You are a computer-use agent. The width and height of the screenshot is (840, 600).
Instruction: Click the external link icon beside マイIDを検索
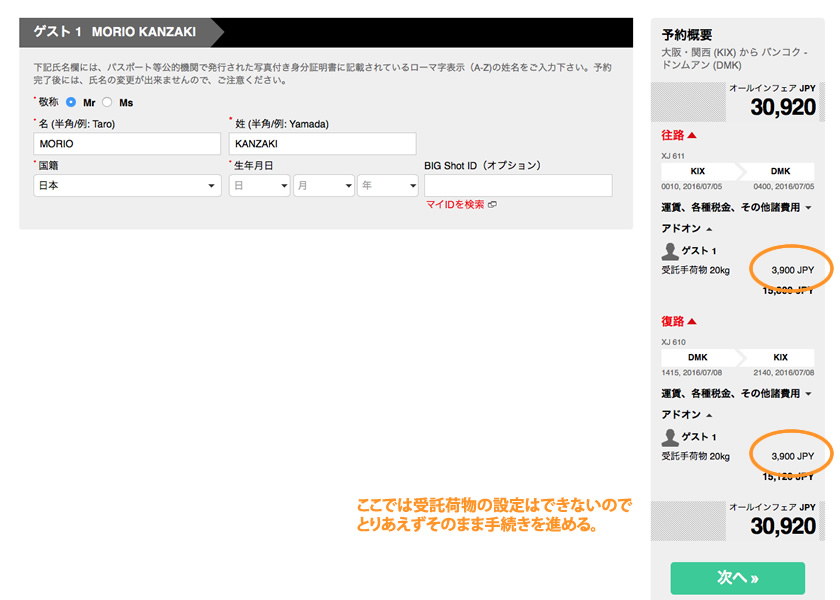[x=492, y=204]
